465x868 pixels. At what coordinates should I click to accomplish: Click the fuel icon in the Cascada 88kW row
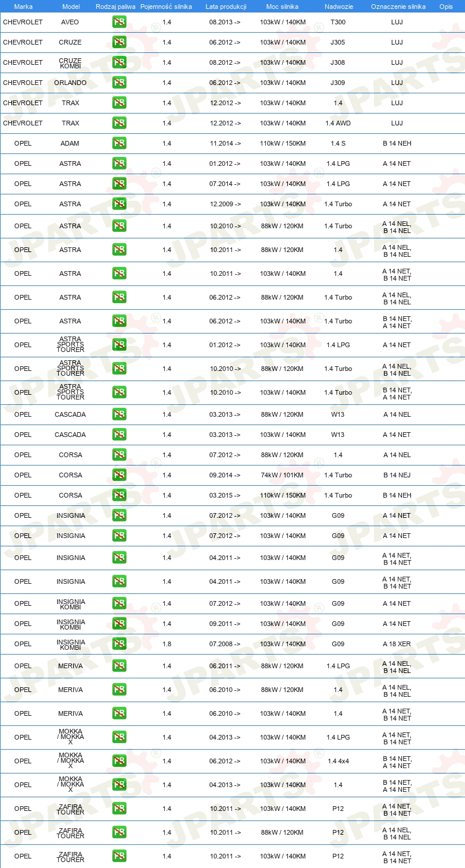coord(119,415)
